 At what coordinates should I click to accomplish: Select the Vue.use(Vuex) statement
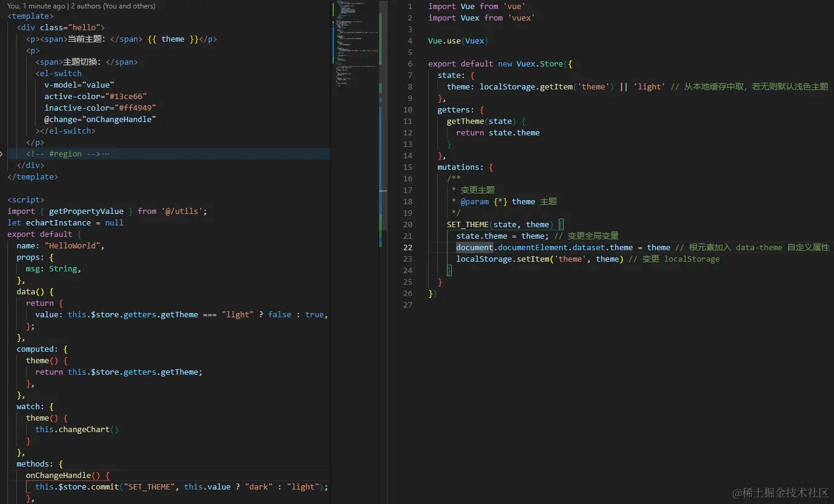click(458, 41)
